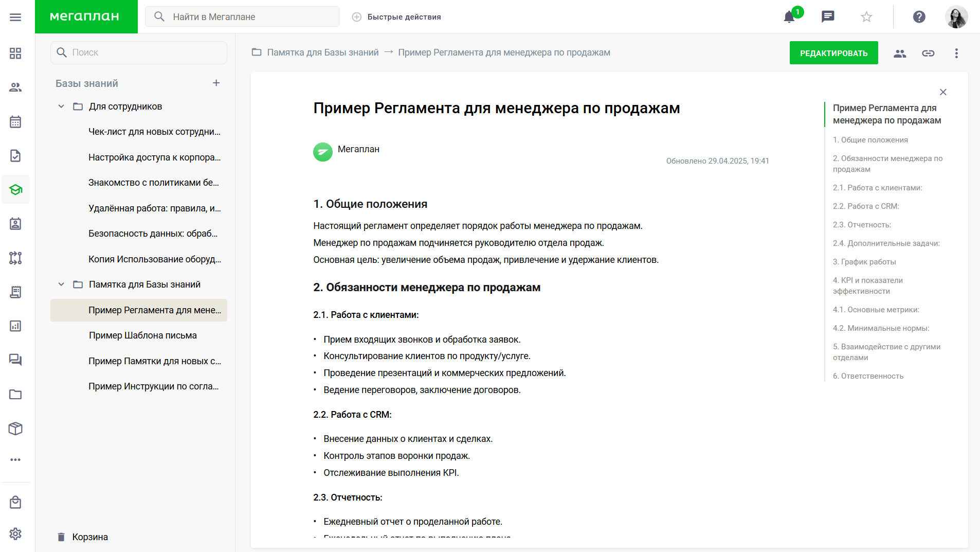Collapse the folder Памятка для Базы знаний
The height and width of the screenshot is (552, 980).
pyautogui.click(x=61, y=283)
